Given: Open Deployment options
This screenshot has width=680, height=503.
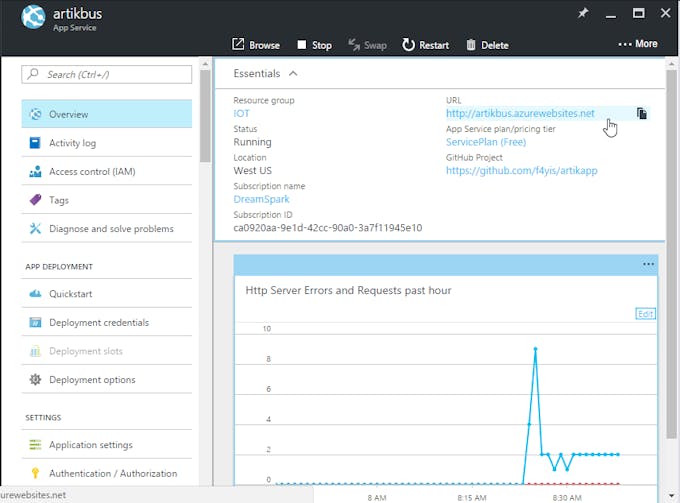Looking at the screenshot, I should point(107,379).
